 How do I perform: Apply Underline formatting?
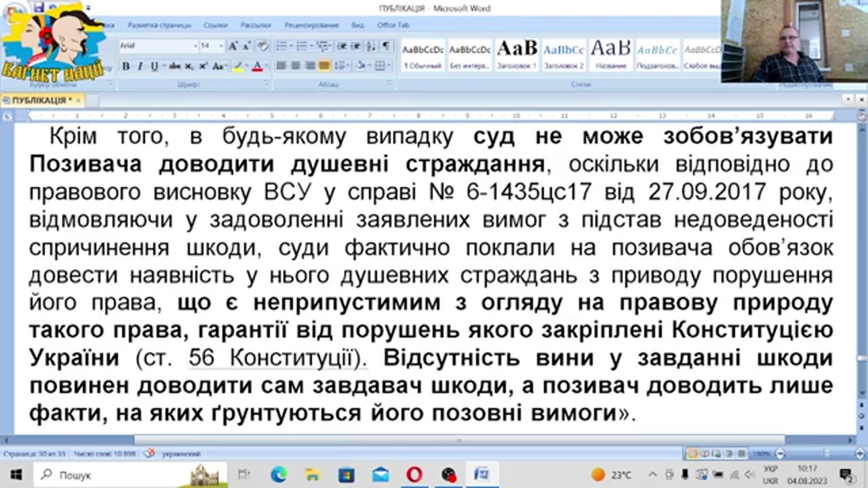(154, 66)
